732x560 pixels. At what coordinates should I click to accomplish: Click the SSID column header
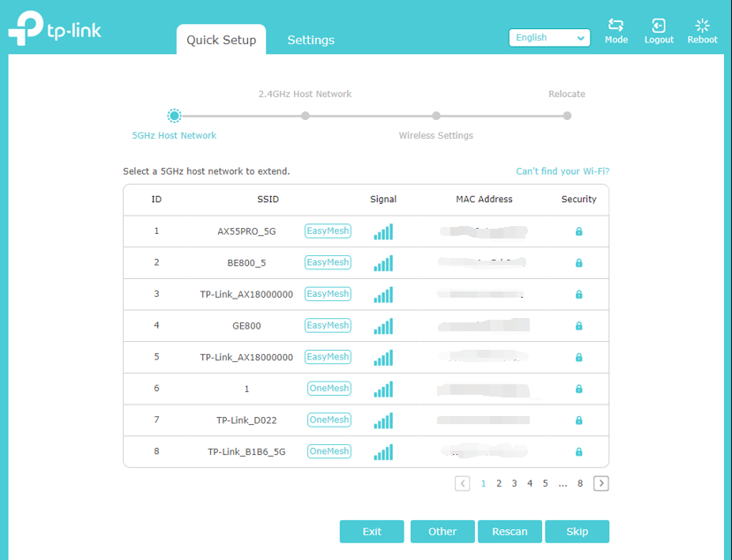pyautogui.click(x=268, y=200)
